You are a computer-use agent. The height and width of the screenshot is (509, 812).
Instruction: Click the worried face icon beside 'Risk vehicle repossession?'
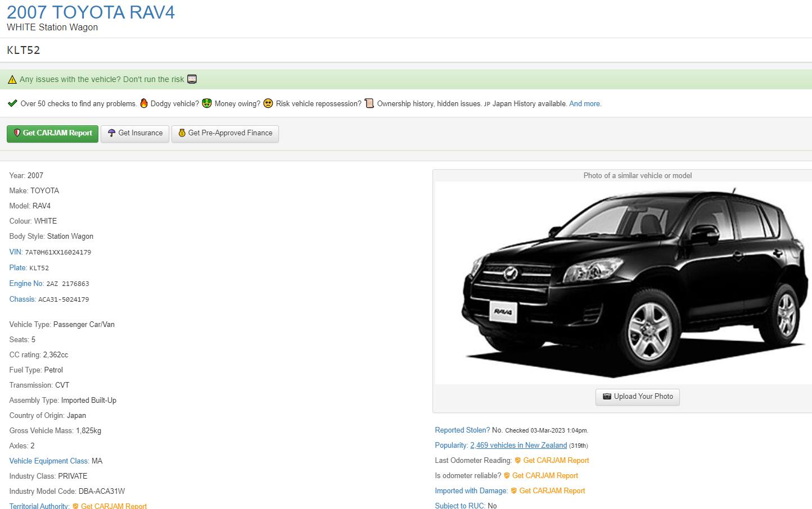click(268, 103)
